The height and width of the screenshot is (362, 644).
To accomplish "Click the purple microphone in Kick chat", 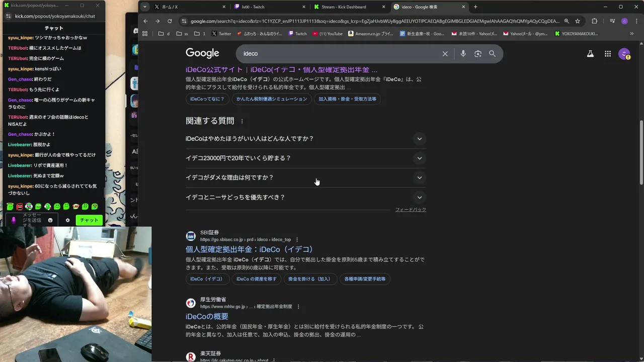I will (14, 220).
